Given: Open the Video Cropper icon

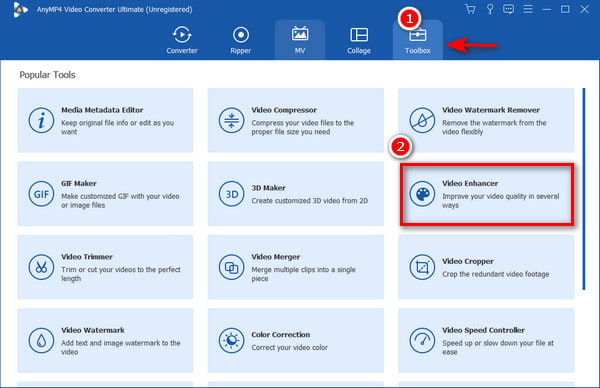Looking at the screenshot, I should tap(422, 267).
